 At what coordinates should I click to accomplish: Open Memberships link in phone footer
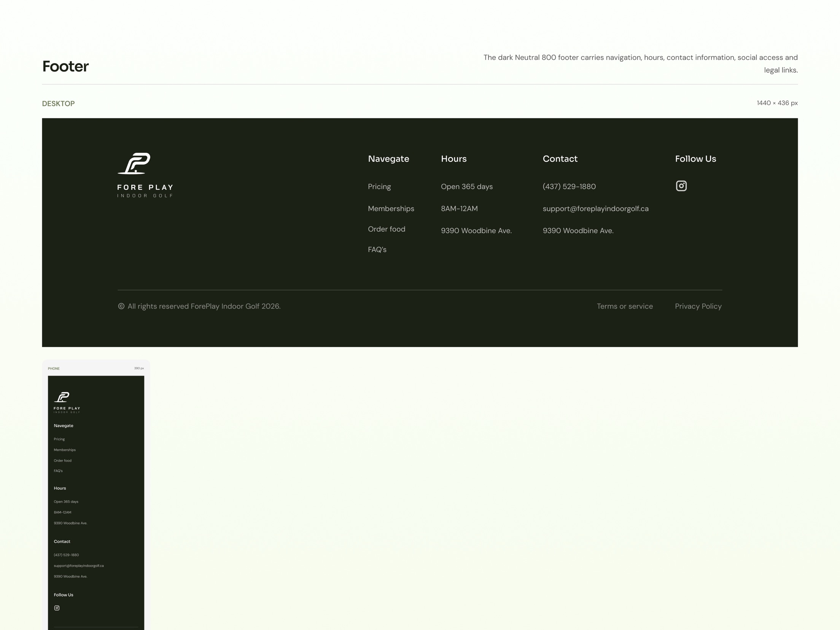tap(65, 450)
